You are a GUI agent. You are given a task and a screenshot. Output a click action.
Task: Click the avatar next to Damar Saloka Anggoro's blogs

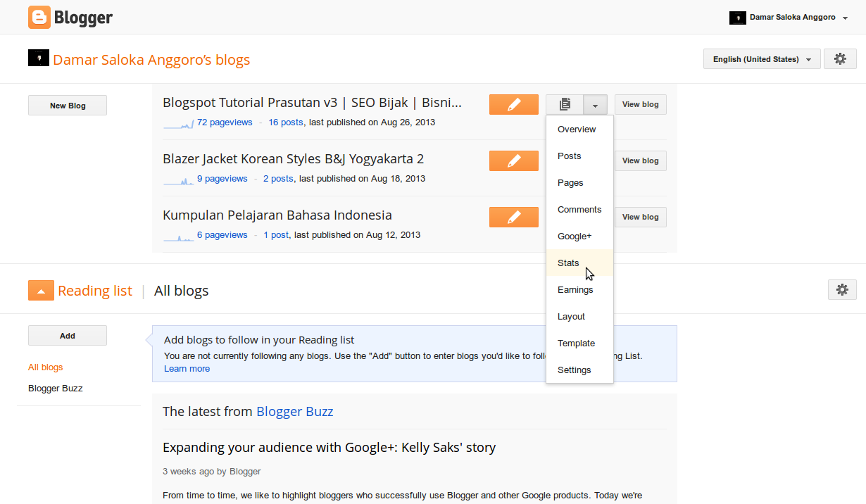coord(39,58)
